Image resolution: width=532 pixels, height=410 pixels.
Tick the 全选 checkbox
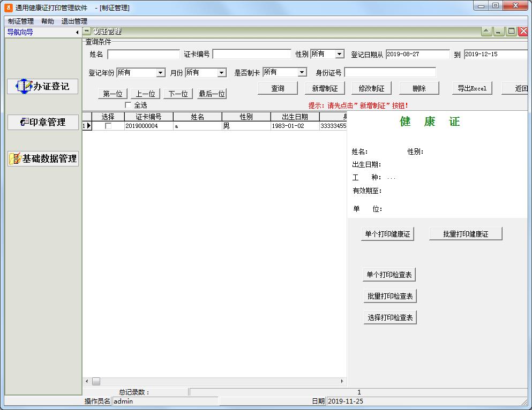tap(128, 105)
